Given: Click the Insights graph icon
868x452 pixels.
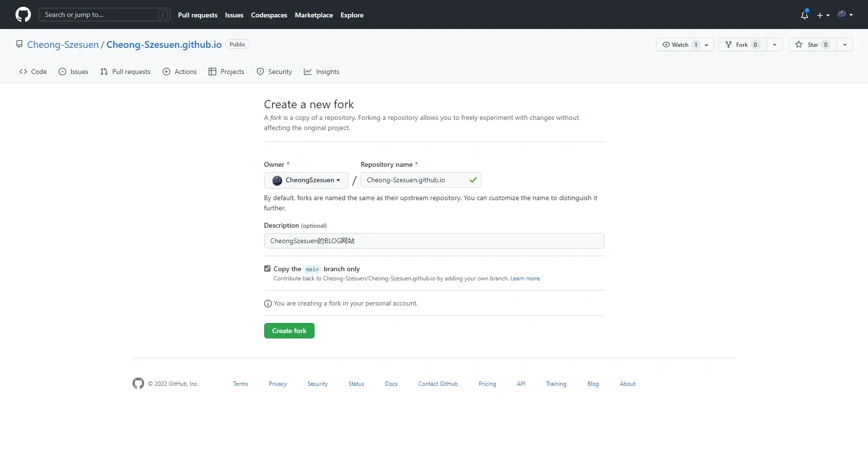Looking at the screenshot, I should coord(308,72).
